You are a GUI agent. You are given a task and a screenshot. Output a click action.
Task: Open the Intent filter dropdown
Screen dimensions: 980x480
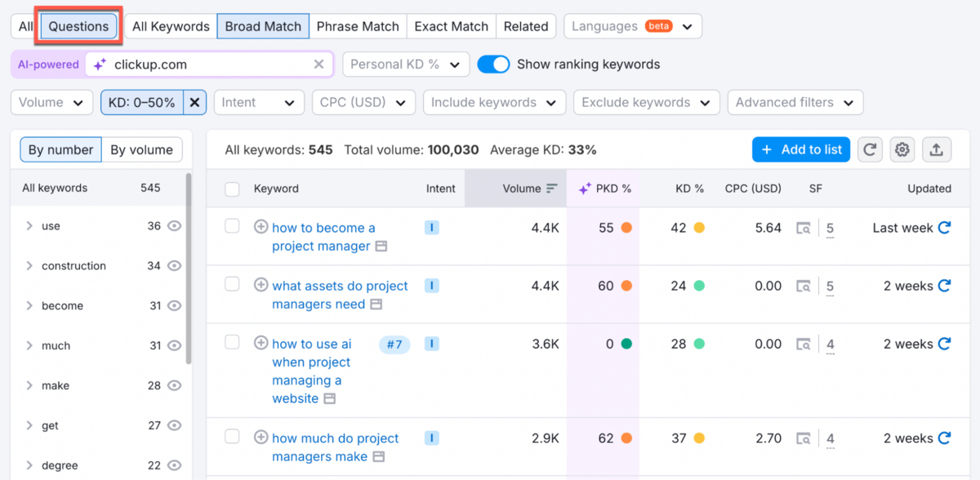coord(258,102)
